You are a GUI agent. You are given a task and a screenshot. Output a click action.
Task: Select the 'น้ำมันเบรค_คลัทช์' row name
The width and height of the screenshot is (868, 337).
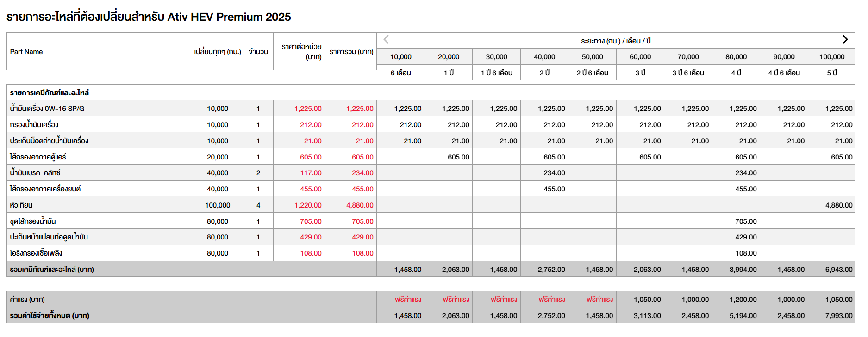coord(35,173)
